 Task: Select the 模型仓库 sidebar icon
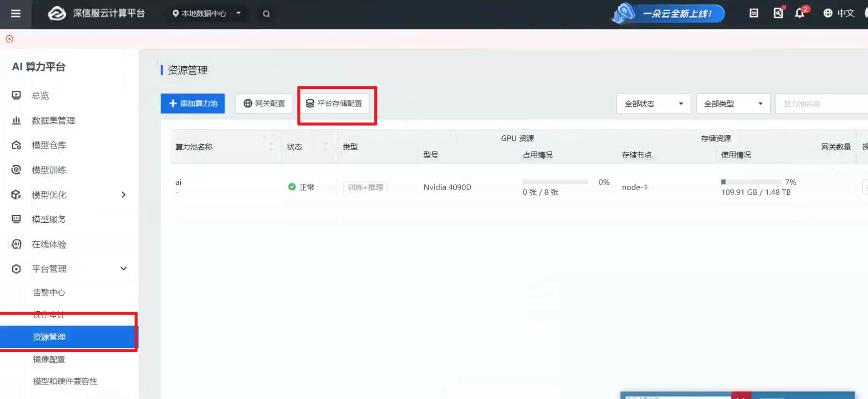coord(16,145)
